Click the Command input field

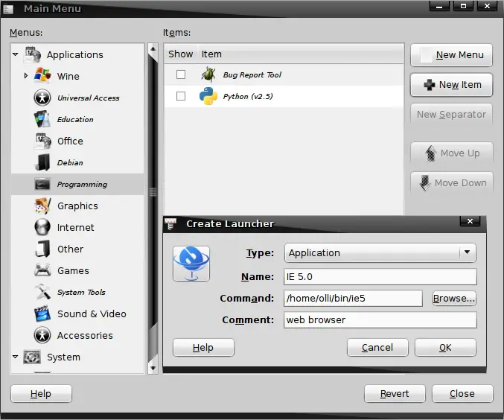[353, 299]
